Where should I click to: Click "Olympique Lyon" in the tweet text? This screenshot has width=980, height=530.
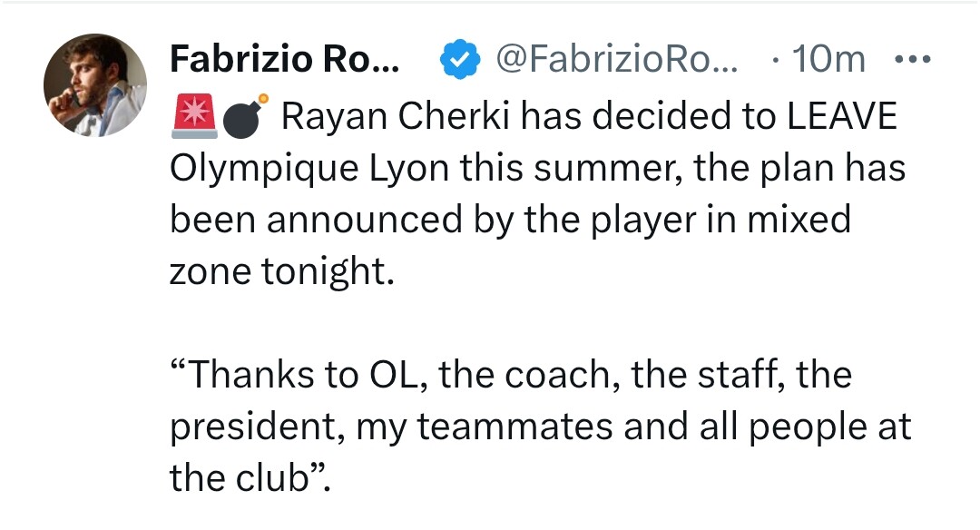point(290,170)
